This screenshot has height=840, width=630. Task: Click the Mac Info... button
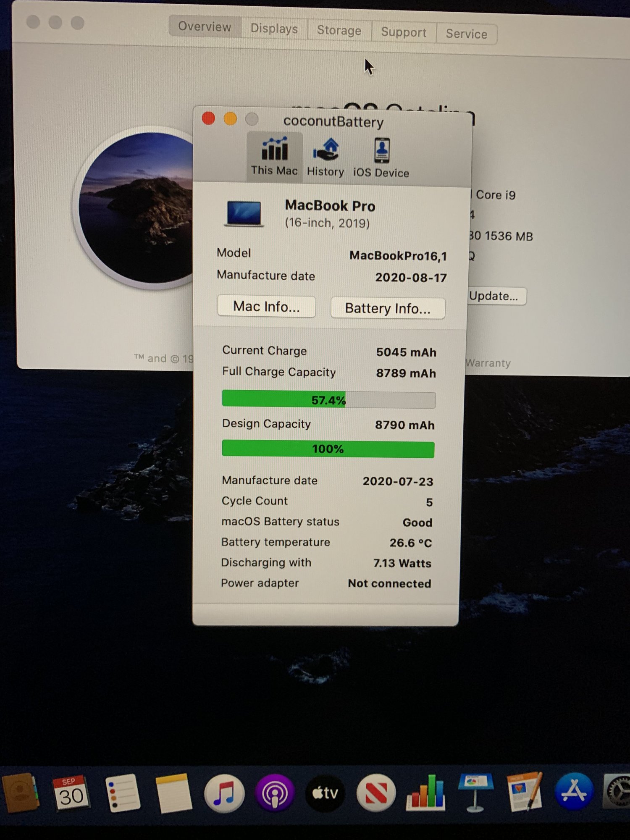(266, 307)
